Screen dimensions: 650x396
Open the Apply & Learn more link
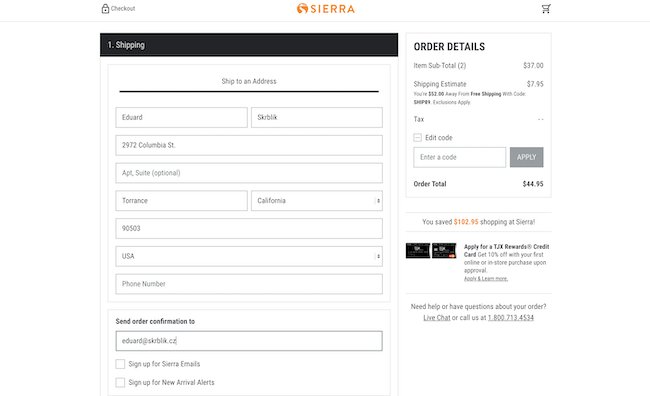click(486, 279)
